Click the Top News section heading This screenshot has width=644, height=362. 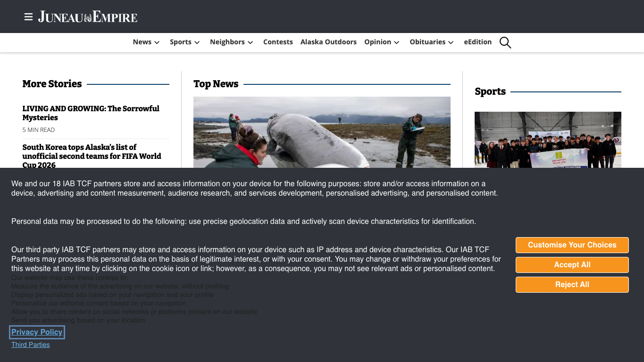pyautogui.click(x=216, y=84)
